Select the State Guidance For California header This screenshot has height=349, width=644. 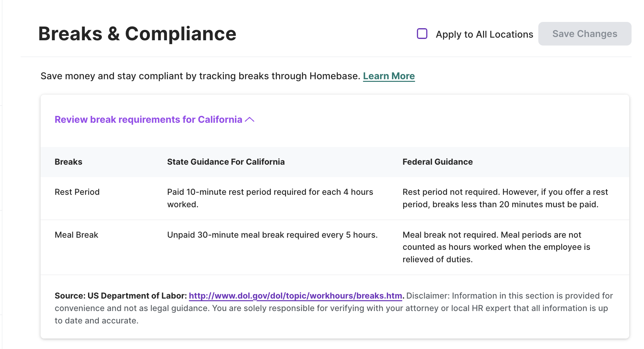tap(226, 161)
